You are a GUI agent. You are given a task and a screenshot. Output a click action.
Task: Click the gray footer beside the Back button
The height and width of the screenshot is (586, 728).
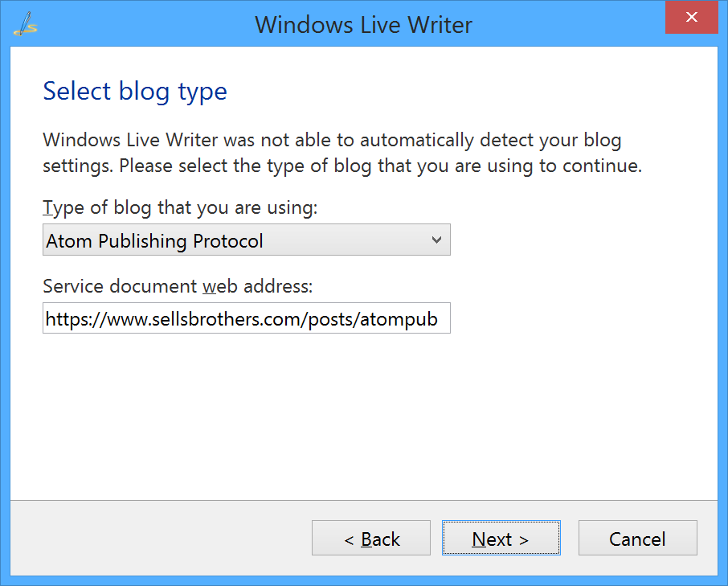pyautogui.click(x=161, y=538)
